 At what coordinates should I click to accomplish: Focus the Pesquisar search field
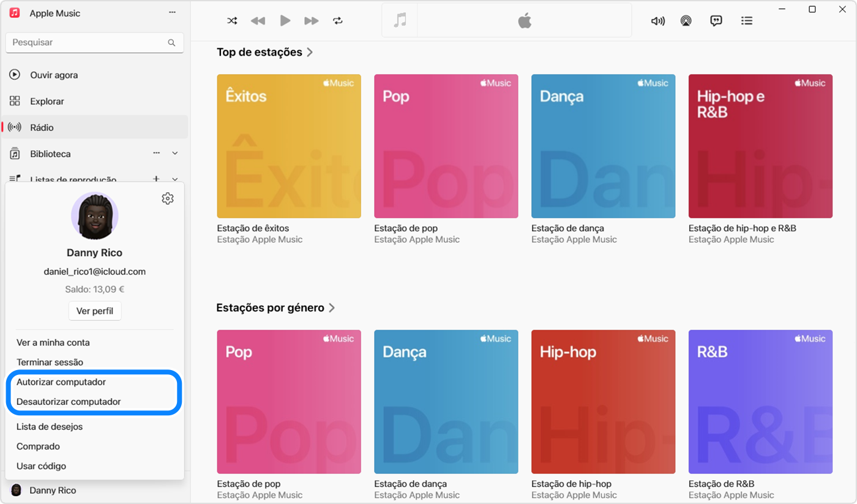pos(94,43)
